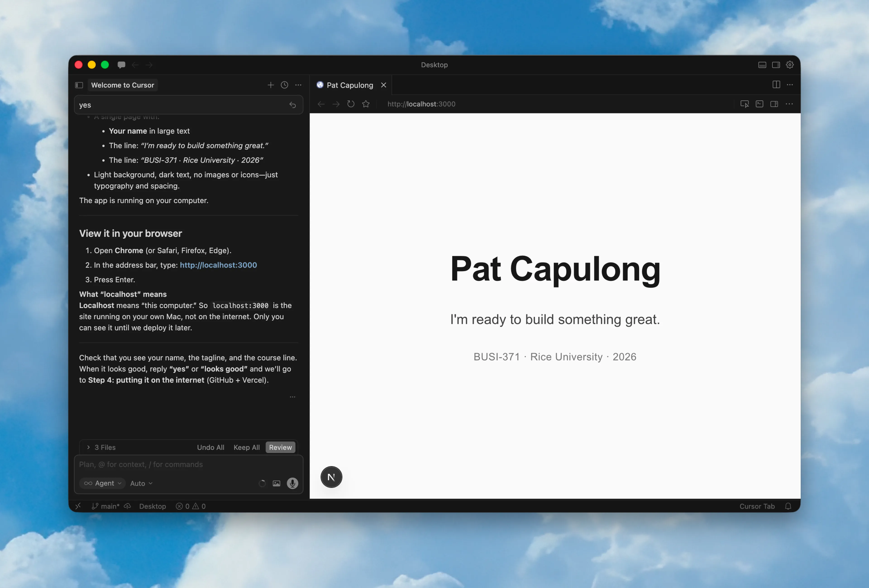Open browser toolbar more options
Viewport: 869px width, 588px height.
(x=789, y=104)
